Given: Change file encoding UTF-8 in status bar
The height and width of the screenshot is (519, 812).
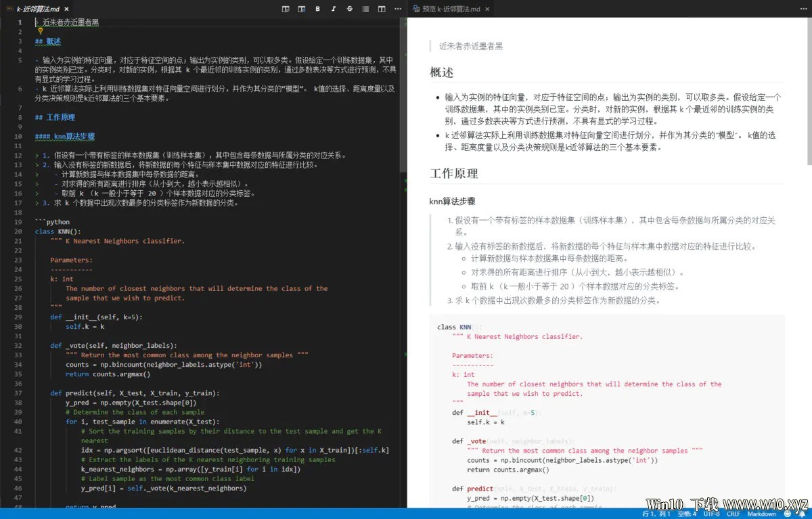Looking at the screenshot, I should 711,514.
